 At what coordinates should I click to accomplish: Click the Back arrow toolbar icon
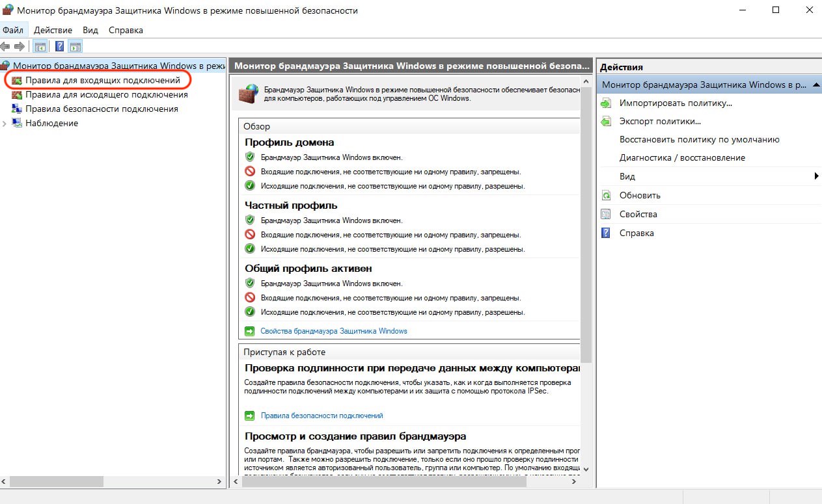pos(6,47)
